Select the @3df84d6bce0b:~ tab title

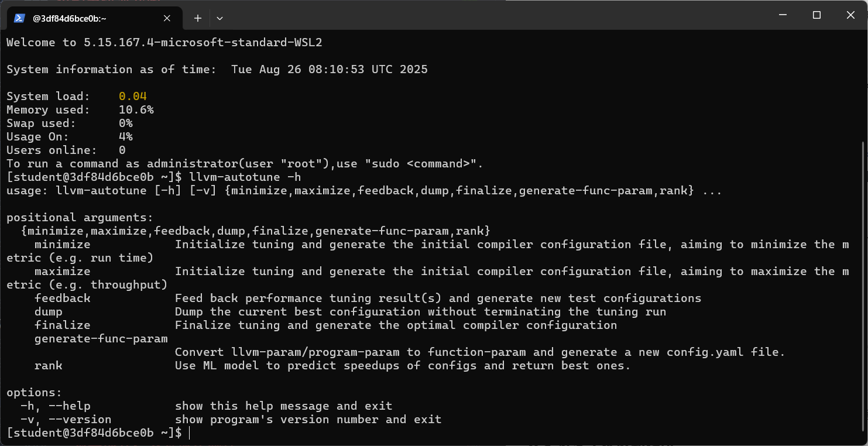pyautogui.click(x=70, y=18)
